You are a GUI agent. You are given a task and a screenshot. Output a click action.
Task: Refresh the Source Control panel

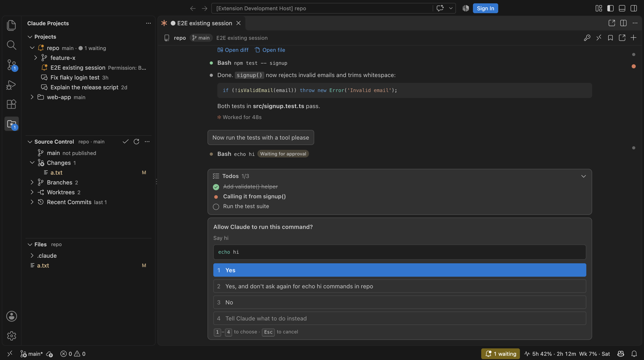click(136, 142)
